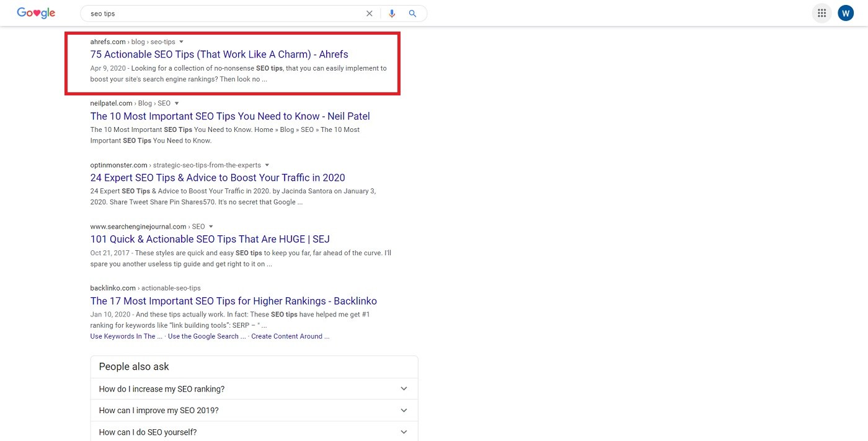Follow the "Use Keywords In The ..." sitelink
Viewport: 868px width, 441px height.
click(126, 336)
